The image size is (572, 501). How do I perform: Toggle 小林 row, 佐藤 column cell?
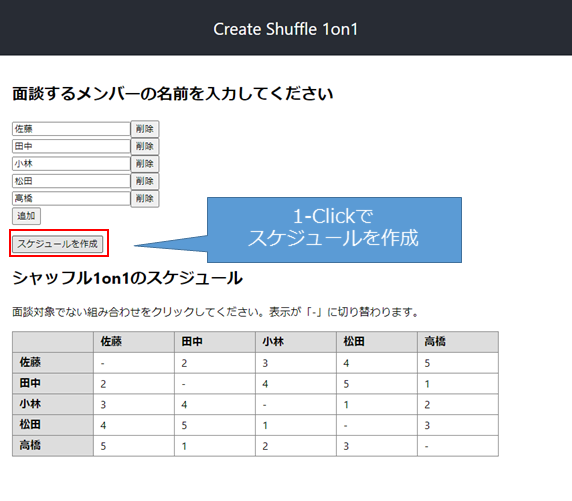click(134, 405)
